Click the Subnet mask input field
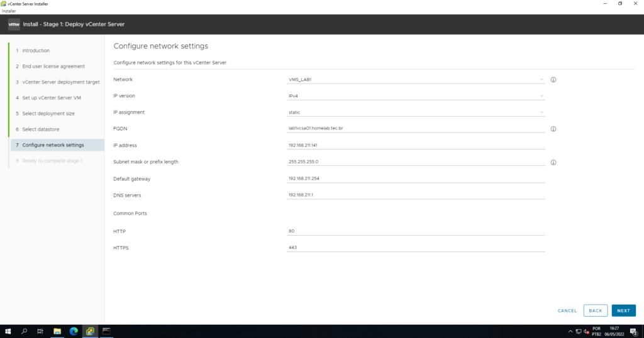644x338 pixels. (416, 161)
